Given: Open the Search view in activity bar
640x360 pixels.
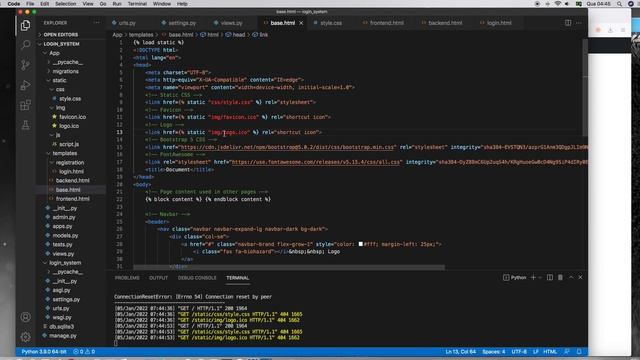Looking at the screenshot, I should tap(25, 44).
